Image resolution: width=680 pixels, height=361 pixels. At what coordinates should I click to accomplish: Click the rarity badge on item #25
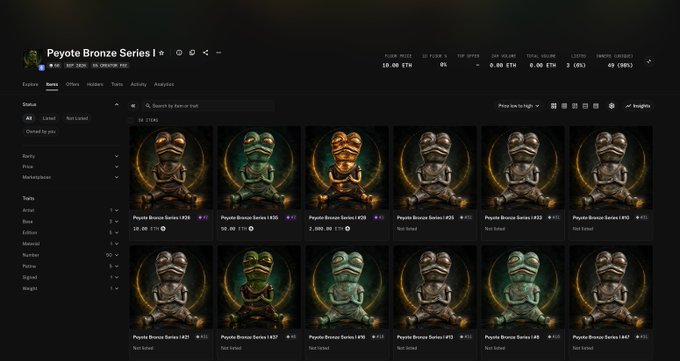pos(466,218)
